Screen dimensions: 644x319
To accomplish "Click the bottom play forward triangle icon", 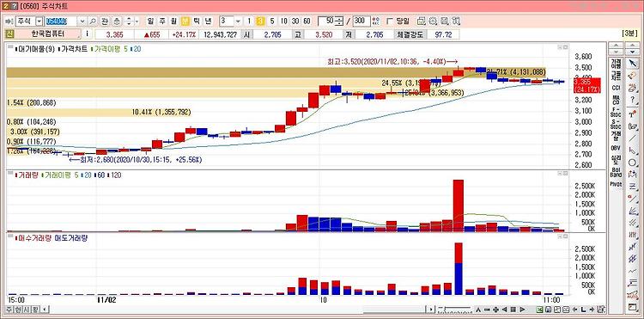I will (523, 310).
